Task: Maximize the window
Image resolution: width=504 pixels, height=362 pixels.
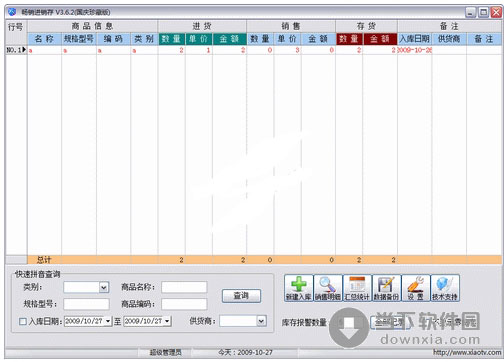Action: click(x=483, y=13)
